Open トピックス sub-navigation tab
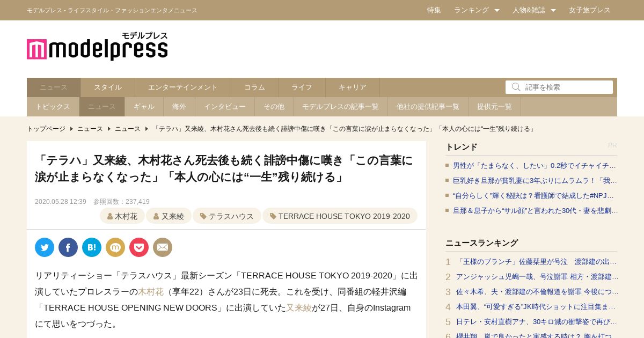The image size is (644, 338). [53, 107]
